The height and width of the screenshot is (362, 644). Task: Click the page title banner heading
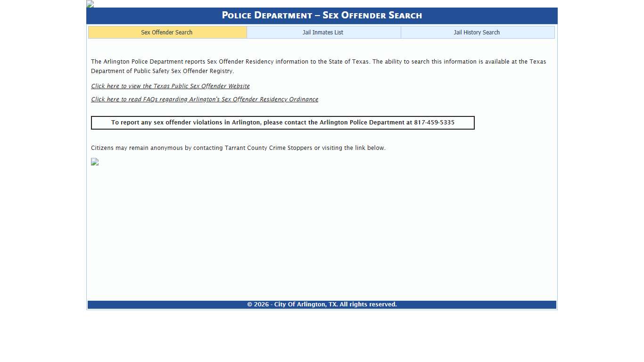click(322, 16)
